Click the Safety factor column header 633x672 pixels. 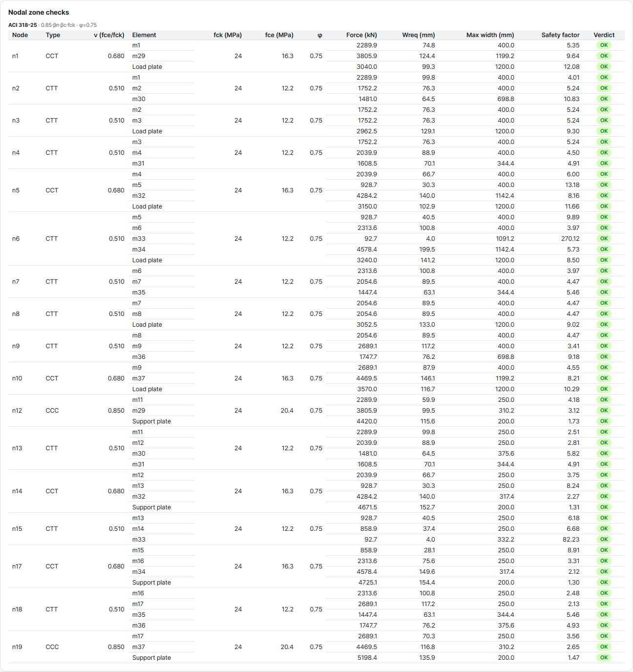560,35
